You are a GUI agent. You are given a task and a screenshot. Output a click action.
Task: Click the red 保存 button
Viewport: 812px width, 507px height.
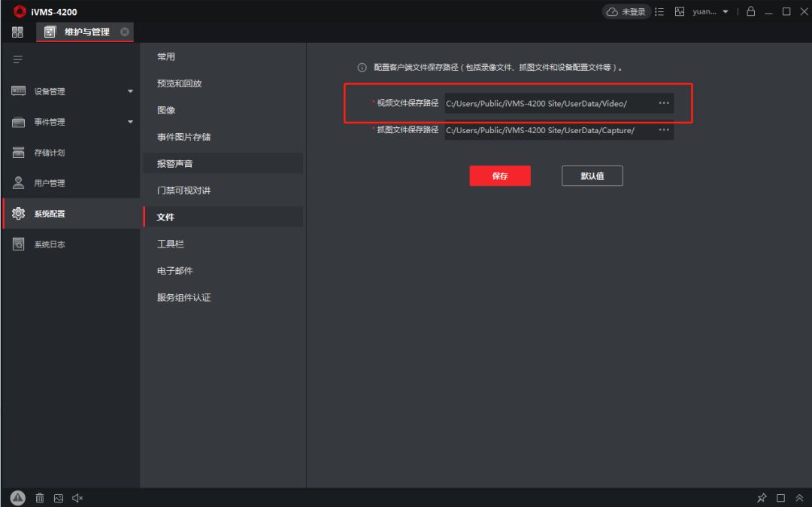pos(500,176)
